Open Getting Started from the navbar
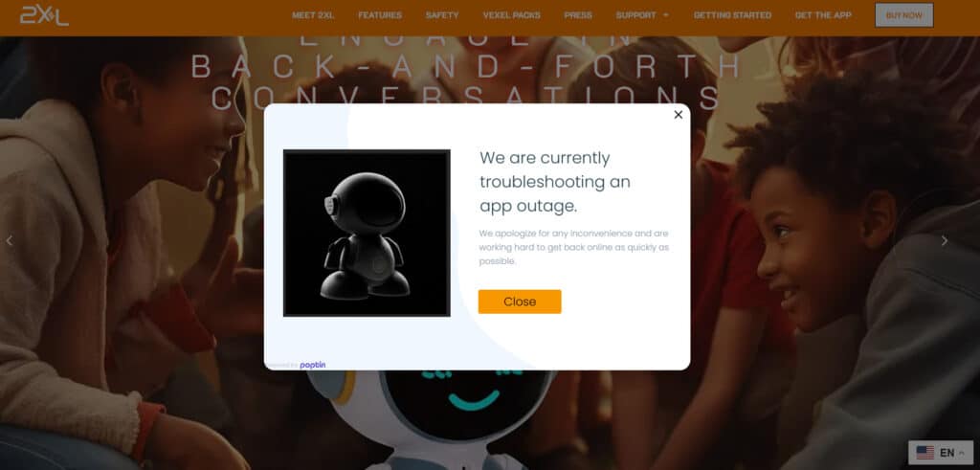 [x=732, y=15]
